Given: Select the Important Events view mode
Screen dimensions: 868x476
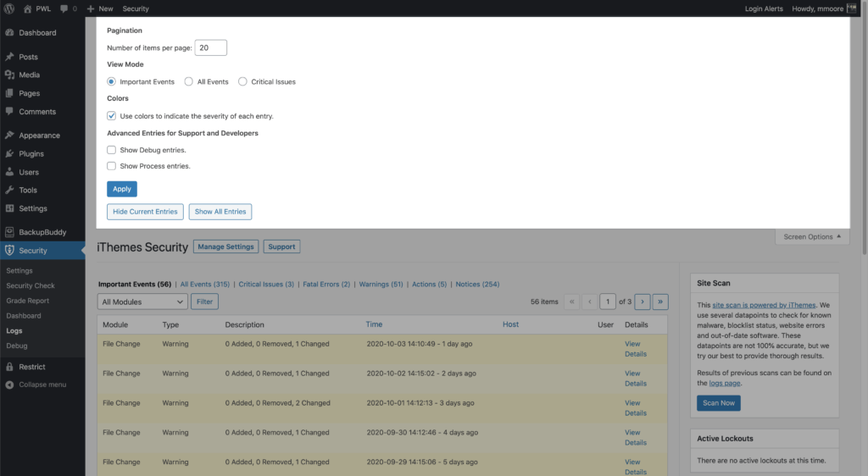Looking at the screenshot, I should point(111,81).
